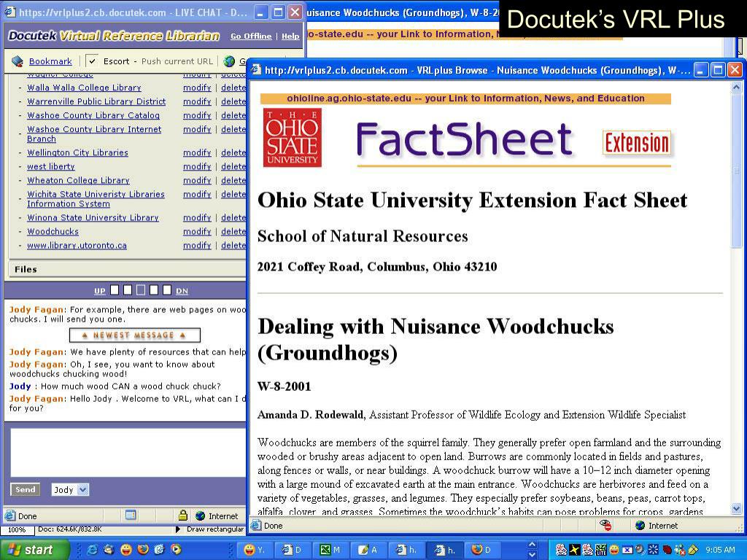Click the Send button
Image resolution: width=747 pixels, height=560 pixels.
pyautogui.click(x=26, y=489)
